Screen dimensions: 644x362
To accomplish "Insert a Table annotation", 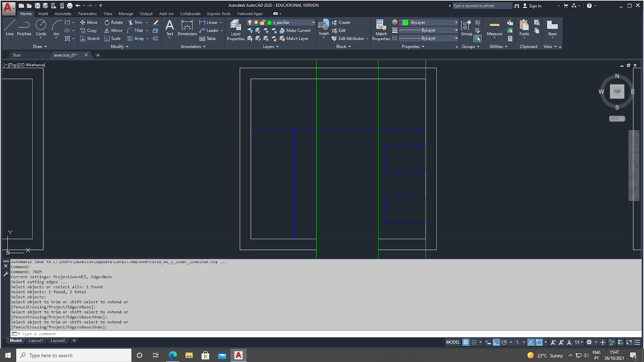I will [208, 39].
